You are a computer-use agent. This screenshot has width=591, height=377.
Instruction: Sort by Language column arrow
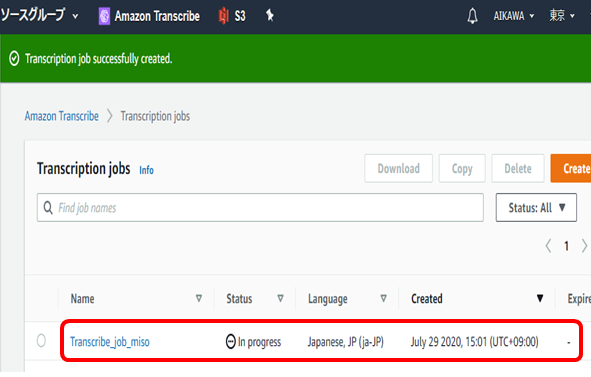[383, 299]
